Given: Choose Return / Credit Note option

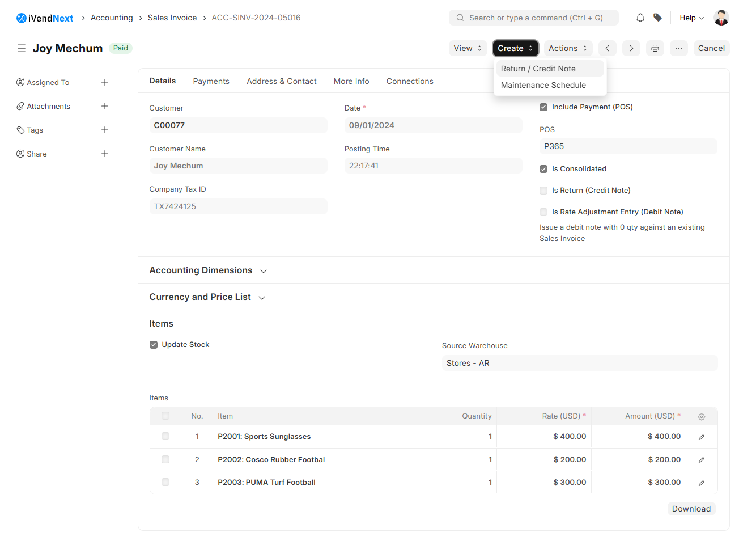Looking at the screenshot, I should point(550,69).
